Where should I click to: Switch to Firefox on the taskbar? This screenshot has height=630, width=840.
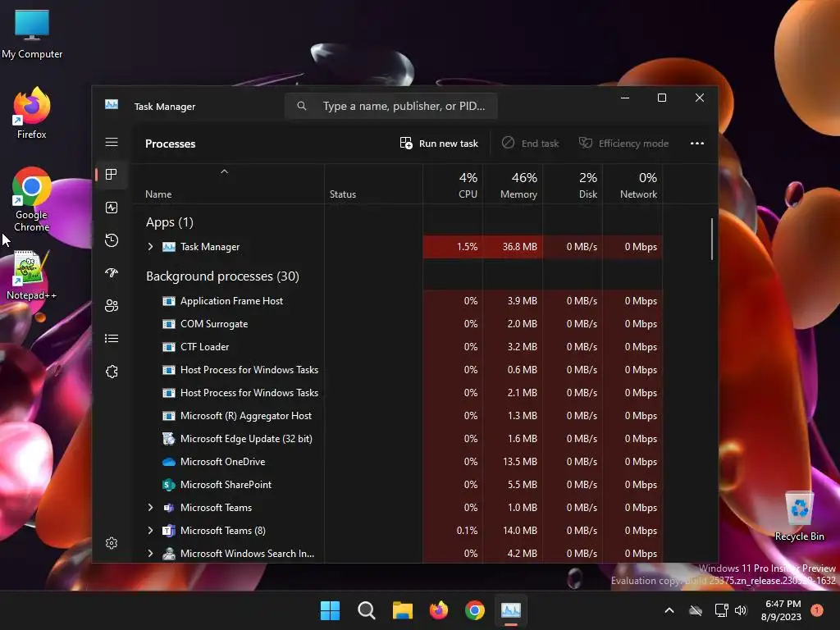point(439,610)
